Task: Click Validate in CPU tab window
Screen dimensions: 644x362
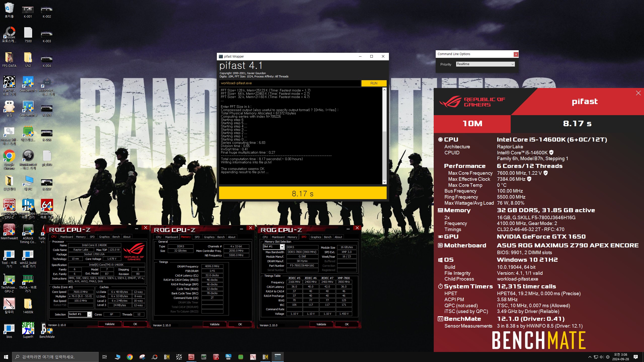Action: [110, 324]
